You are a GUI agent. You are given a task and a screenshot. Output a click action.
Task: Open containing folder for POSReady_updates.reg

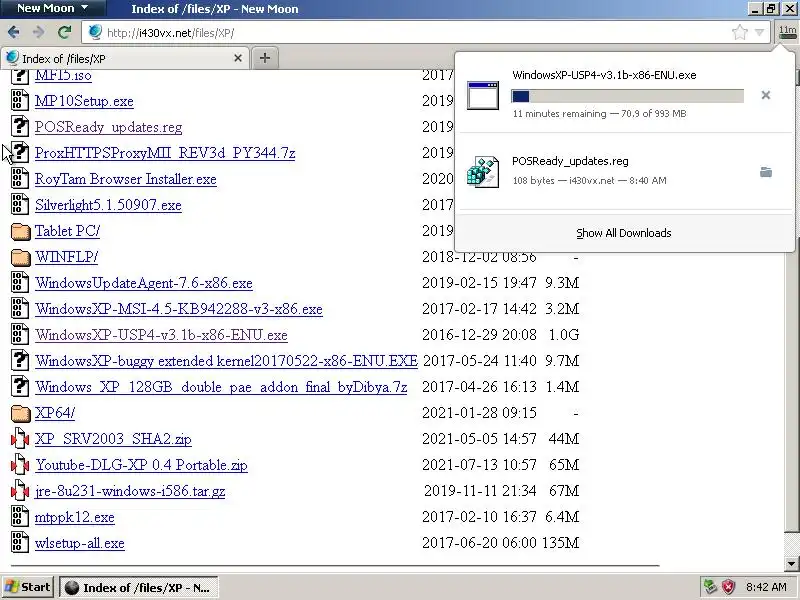tap(766, 172)
